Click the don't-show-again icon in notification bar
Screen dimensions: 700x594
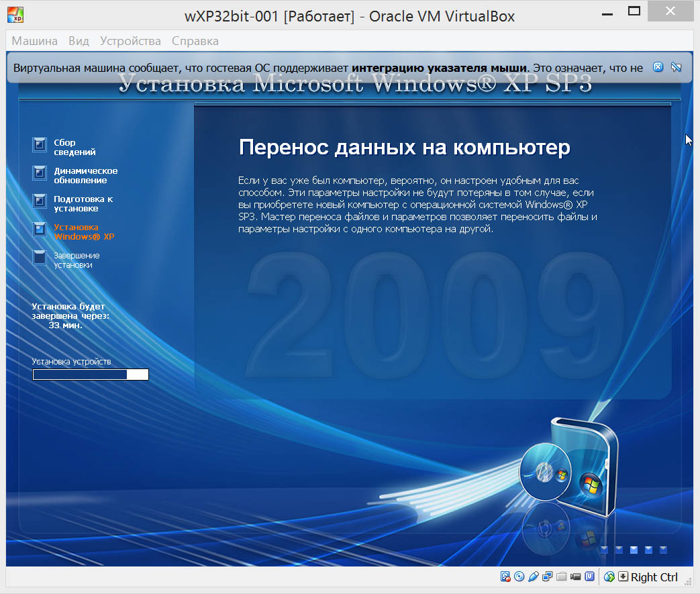tap(677, 67)
